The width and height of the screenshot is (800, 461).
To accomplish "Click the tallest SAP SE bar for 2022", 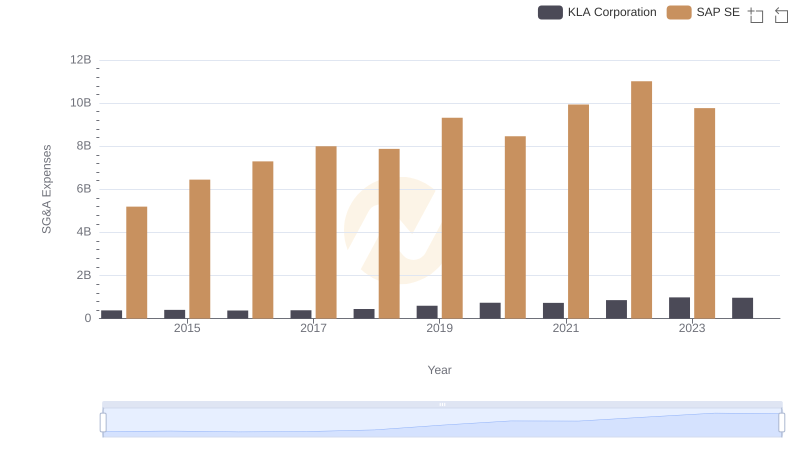I will click(641, 200).
